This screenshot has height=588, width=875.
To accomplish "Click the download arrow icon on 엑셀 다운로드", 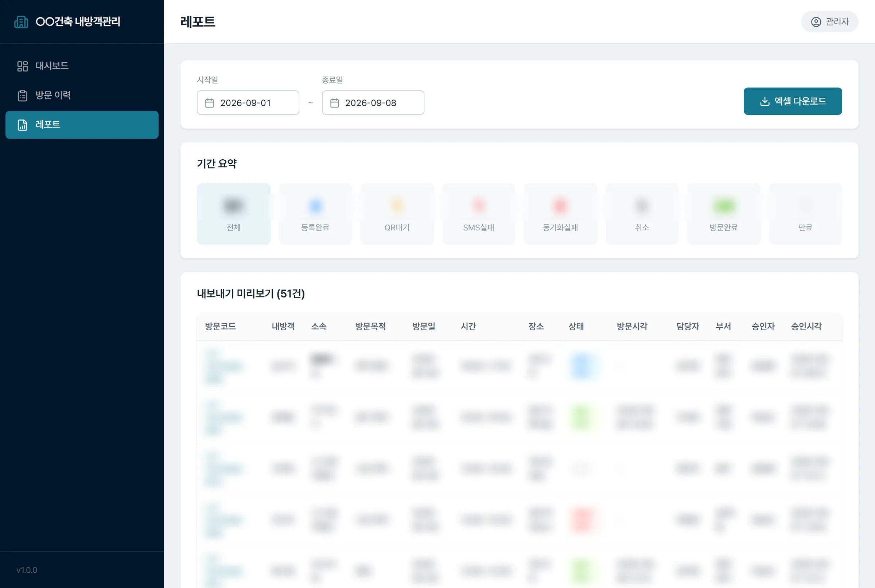I will (765, 101).
